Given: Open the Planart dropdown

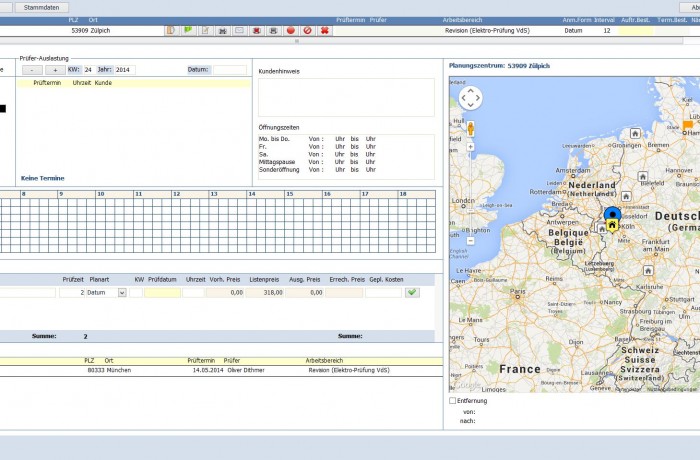Looking at the screenshot, I should tap(122, 292).
